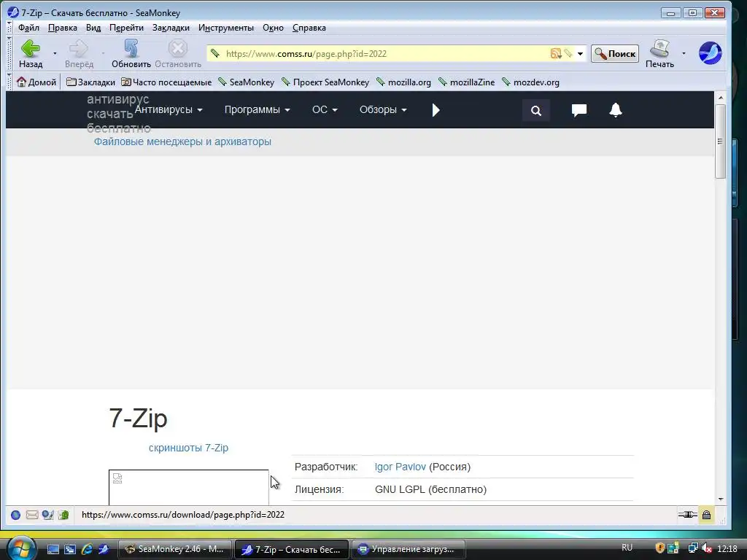Screen dimensions: 747x560
Task: Click the RU language indicator
Action: (x=627, y=548)
